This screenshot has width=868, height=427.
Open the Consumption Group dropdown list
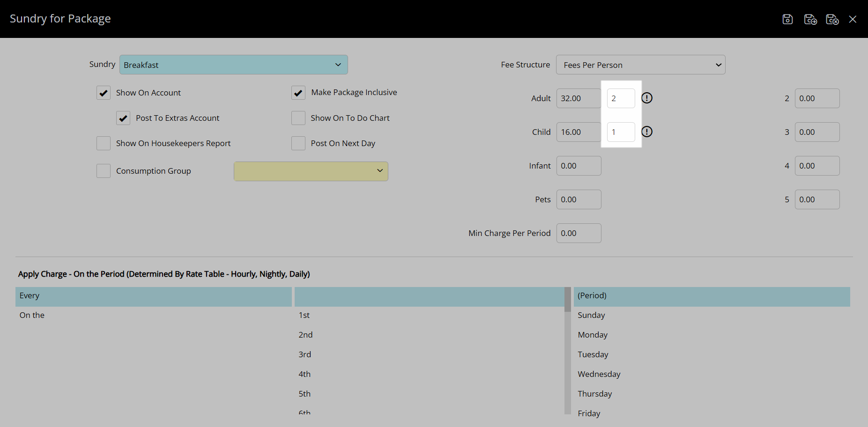tap(311, 171)
